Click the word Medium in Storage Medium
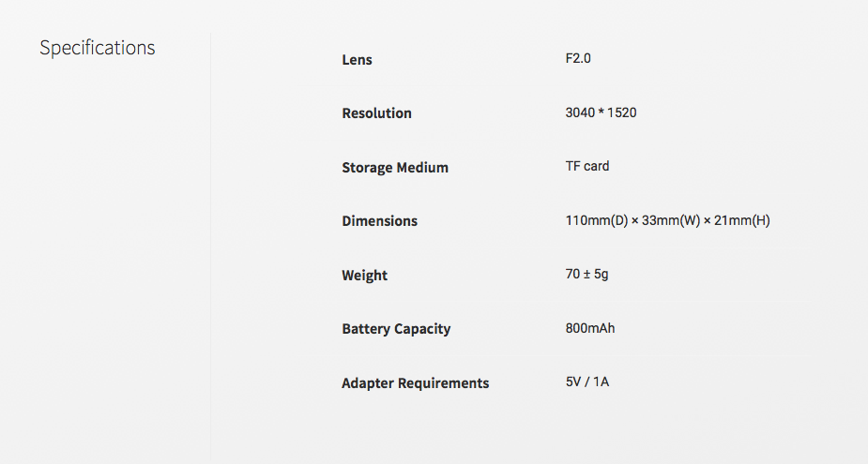 (x=422, y=168)
